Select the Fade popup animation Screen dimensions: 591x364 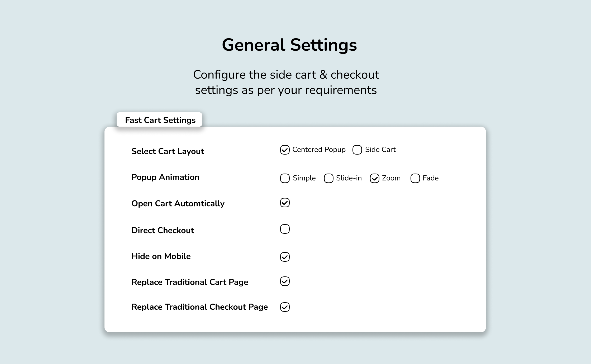tap(415, 178)
